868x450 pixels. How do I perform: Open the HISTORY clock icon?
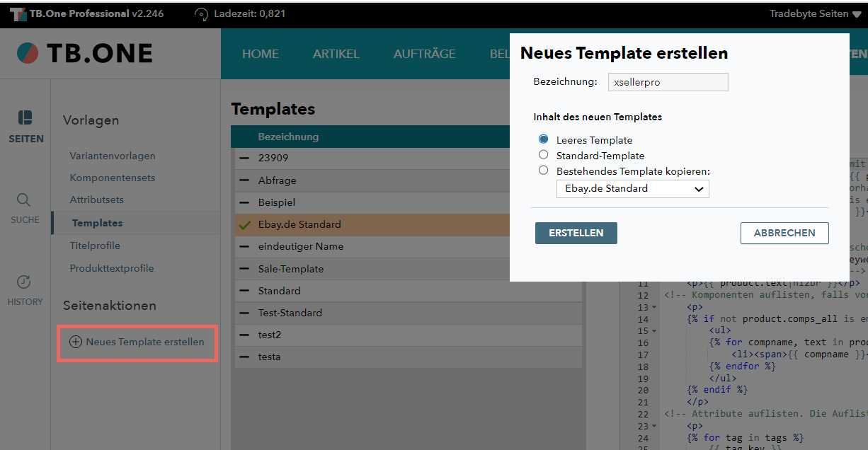pyautogui.click(x=24, y=282)
